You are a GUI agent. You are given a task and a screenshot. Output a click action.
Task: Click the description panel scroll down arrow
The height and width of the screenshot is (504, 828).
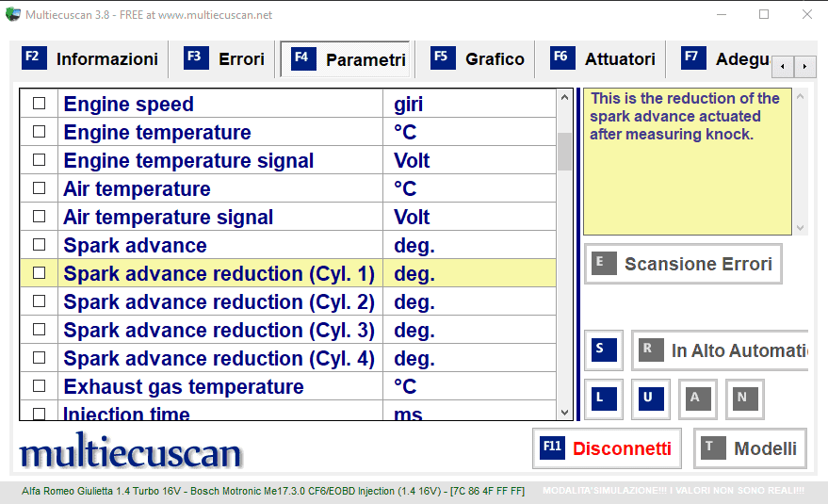click(800, 228)
